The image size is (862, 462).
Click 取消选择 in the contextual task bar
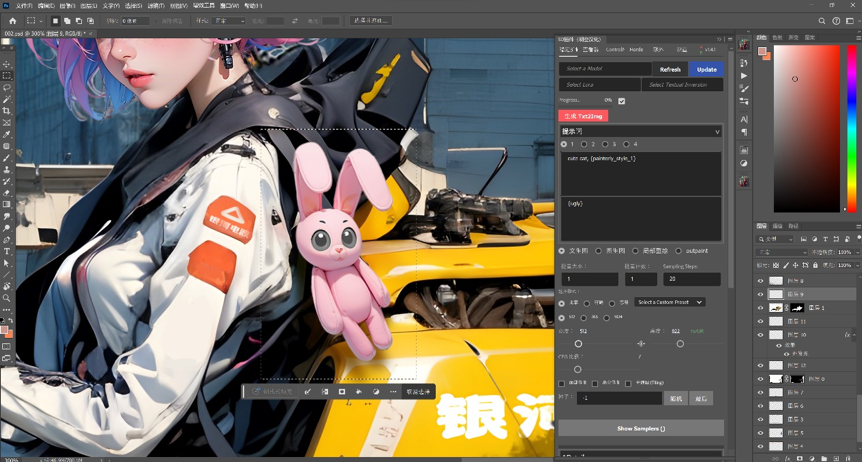(419, 392)
